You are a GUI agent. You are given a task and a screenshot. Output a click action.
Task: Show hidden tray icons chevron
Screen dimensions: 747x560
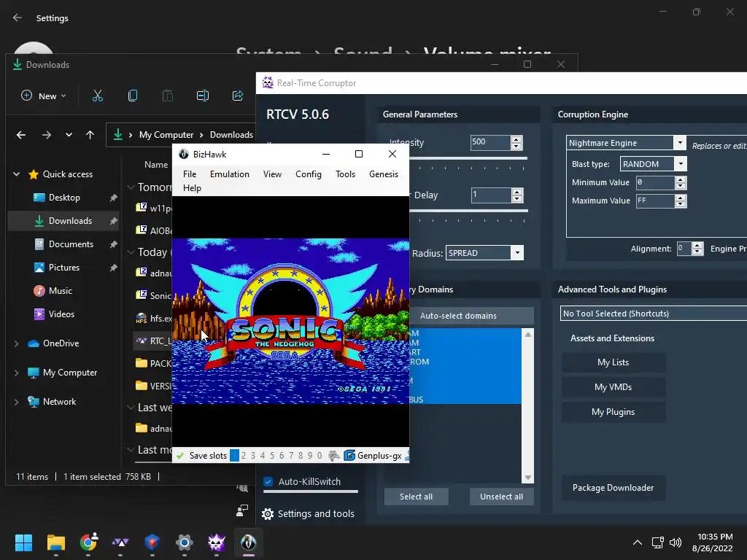point(638,542)
